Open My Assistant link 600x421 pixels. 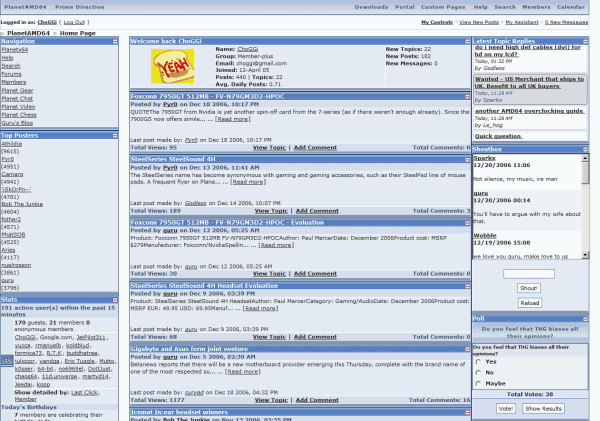[x=522, y=22]
